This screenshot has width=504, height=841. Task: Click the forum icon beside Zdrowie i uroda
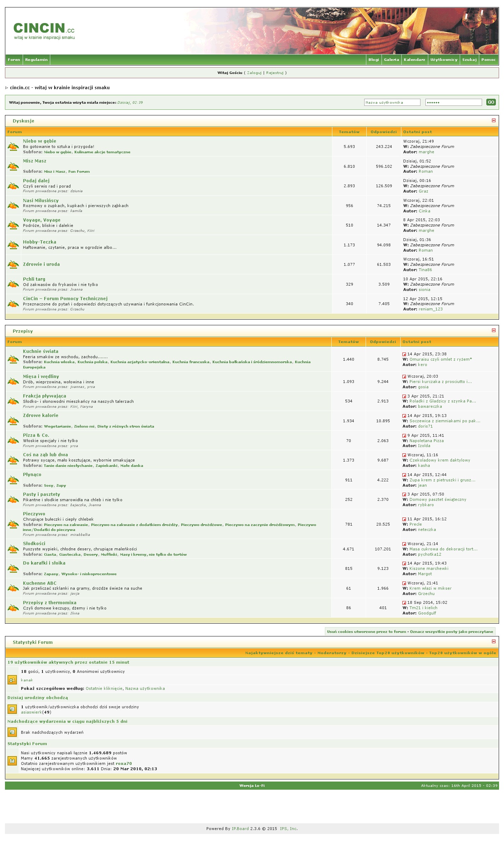(x=13, y=264)
